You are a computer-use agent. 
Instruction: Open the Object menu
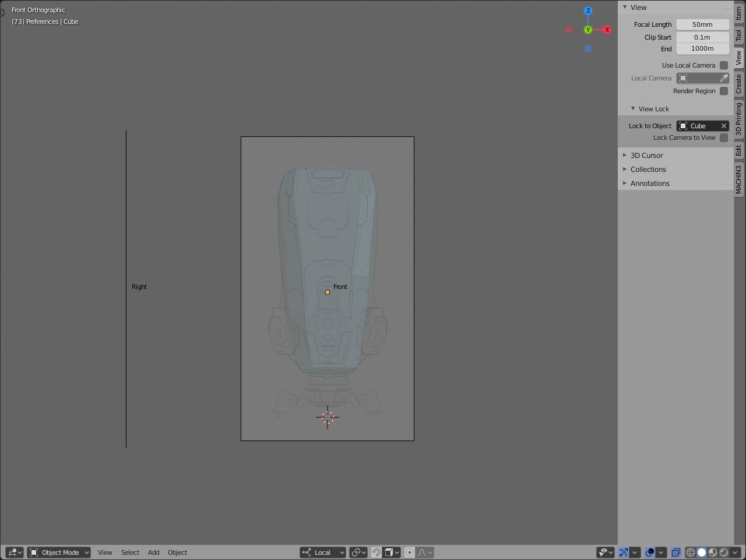point(178,552)
